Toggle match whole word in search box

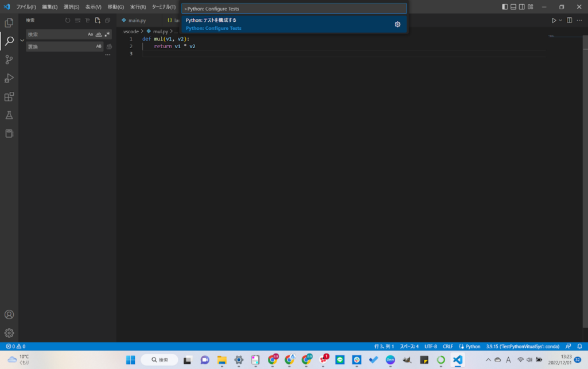coord(99,34)
